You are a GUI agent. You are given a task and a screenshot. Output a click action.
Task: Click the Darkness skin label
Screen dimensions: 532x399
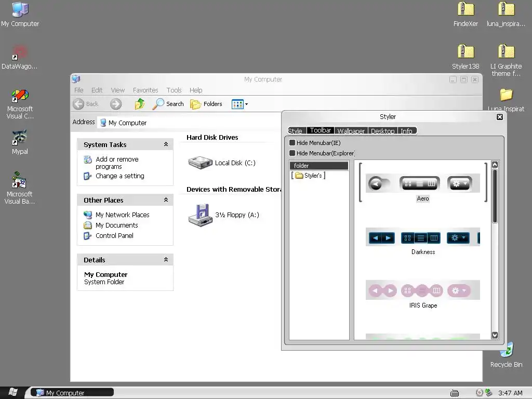coord(423,252)
